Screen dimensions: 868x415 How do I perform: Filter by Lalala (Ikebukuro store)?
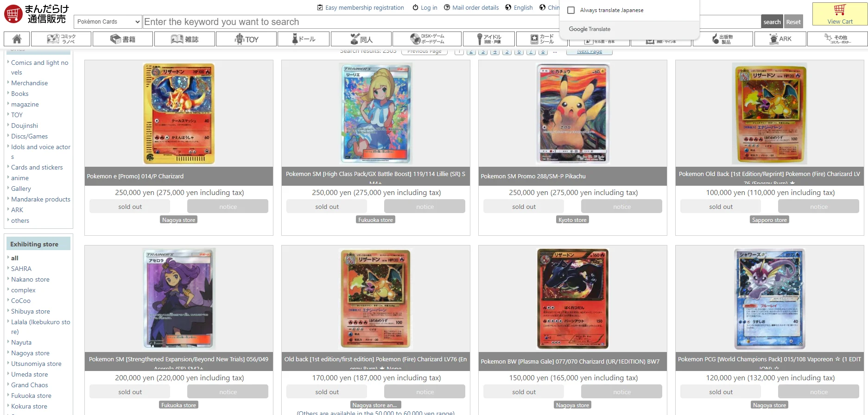pos(41,327)
